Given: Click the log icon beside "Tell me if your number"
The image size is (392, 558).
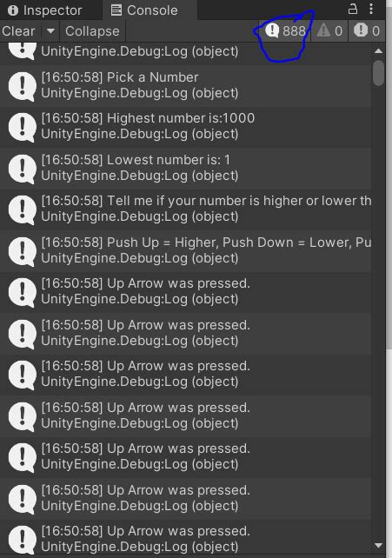Looking at the screenshot, I should pyautogui.click(x=22, y=209).
